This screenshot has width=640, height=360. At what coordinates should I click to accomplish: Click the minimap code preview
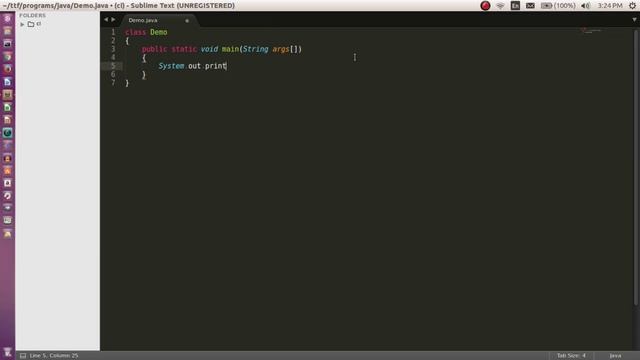[590, 31]
